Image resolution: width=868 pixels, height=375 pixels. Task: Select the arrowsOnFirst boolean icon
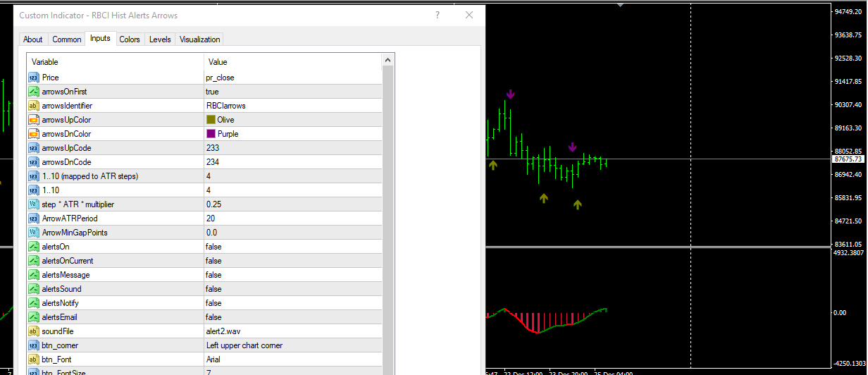(33, 92)
